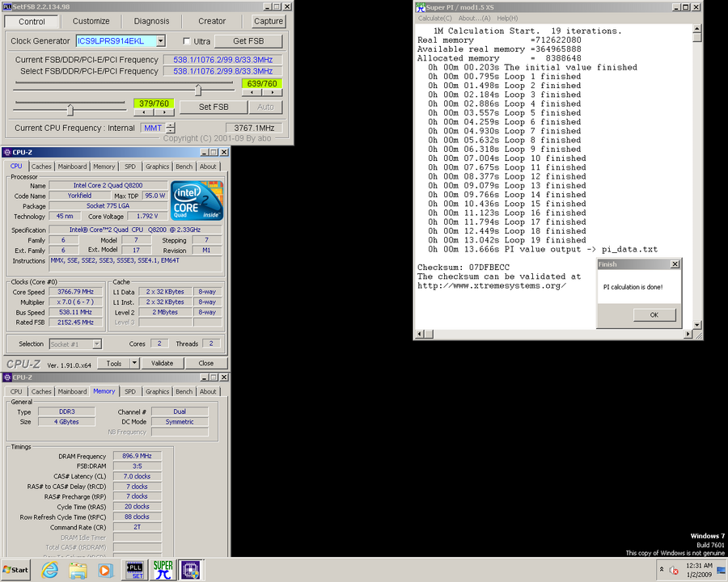Decrease 379/760 value with left arrow
The height and width of the screenshot is (582, 728).
click(x=144, y=112)
